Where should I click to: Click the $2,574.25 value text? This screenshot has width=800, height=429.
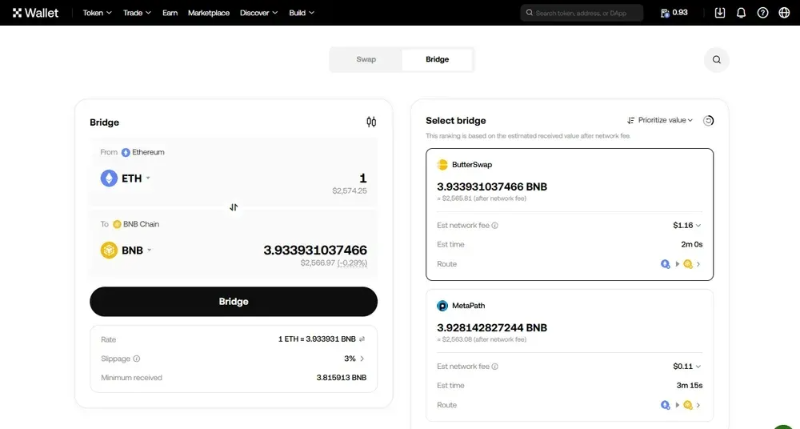coord(349,191)
